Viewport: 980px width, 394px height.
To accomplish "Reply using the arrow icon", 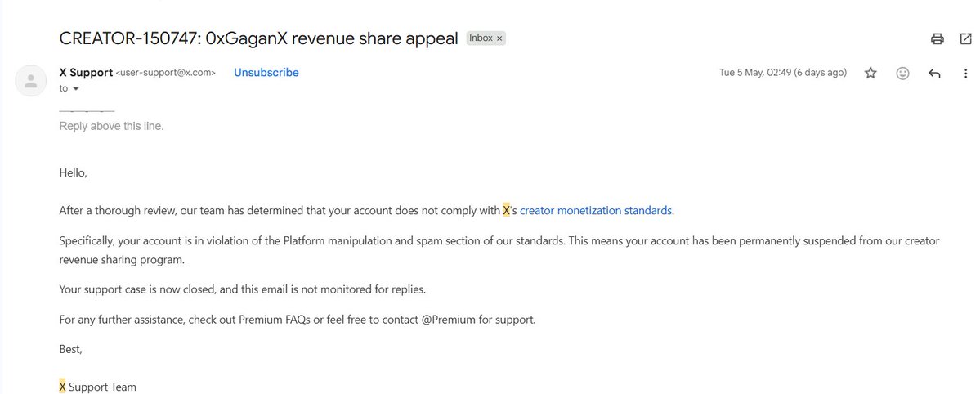I will pyautogui.click(x=934, y=74).
